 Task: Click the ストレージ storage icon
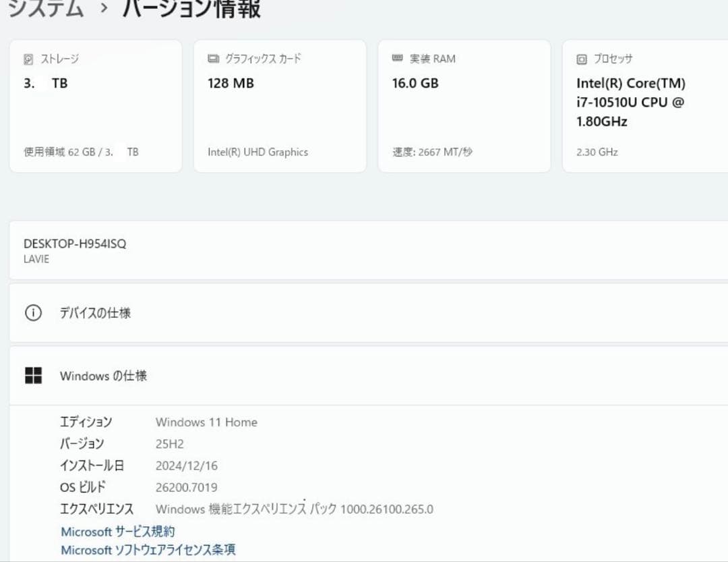pos(28,59)
